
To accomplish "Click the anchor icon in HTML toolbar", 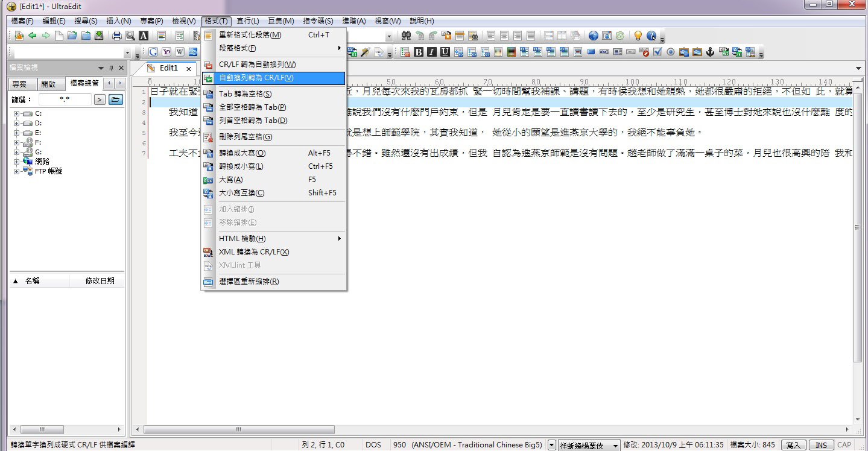I will click(x=710, y=52).
